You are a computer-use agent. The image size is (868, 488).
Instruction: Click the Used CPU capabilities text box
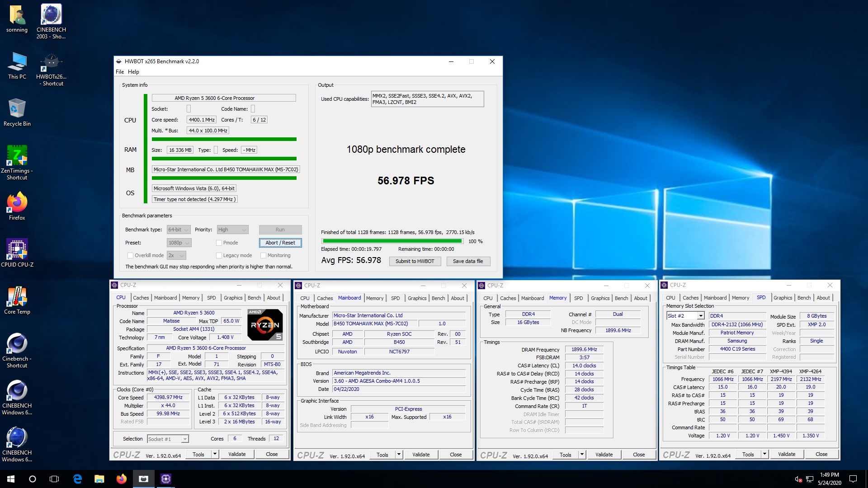click(427, 99)
